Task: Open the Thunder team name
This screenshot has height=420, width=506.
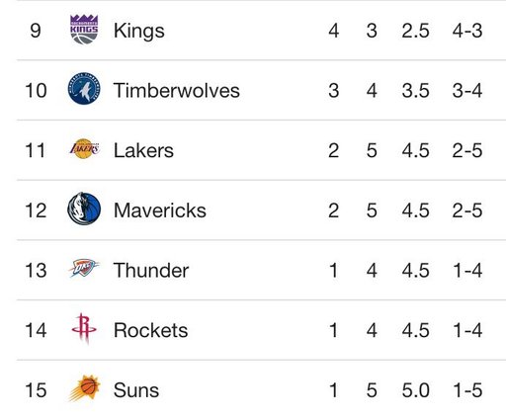Action: coord(151,270)
